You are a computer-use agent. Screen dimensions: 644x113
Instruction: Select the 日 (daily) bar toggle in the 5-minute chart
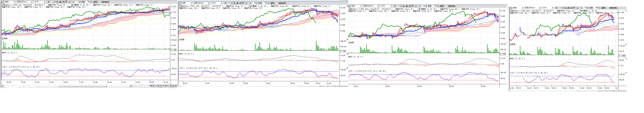coord(57,2)
